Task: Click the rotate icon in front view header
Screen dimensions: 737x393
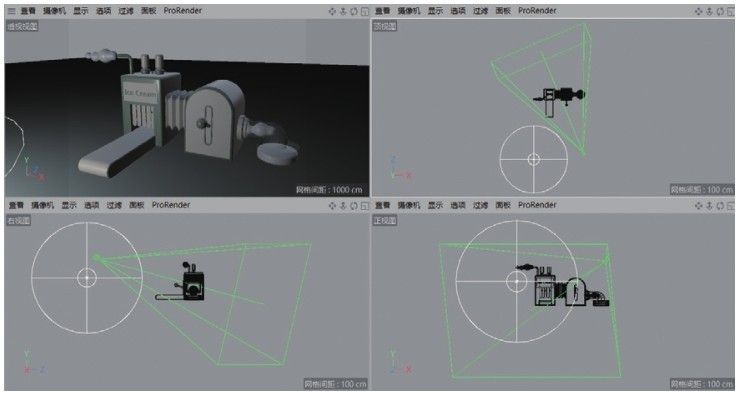Action: tap(720, 205)
